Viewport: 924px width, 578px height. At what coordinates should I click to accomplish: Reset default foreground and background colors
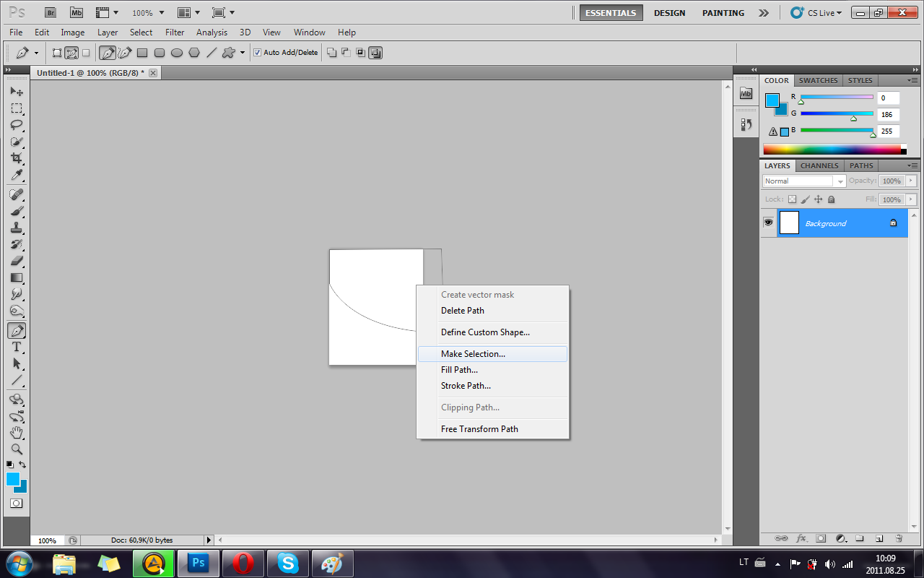pyautogui.click(x=10, y=464)
